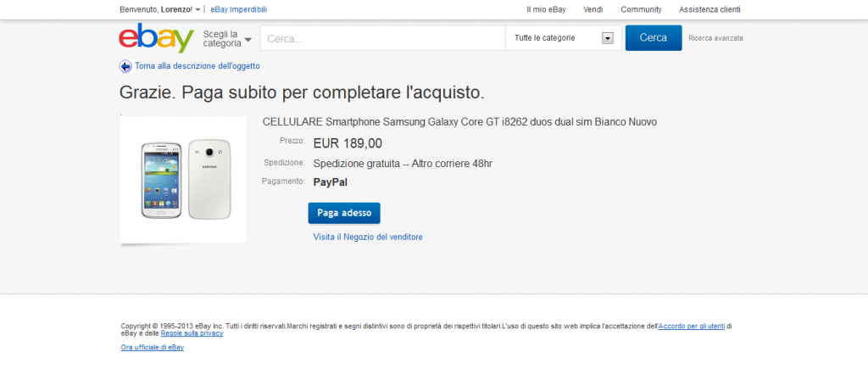Screen dimensions: 868x369
Task: Click the EUR 189,00 price text
Action: coord(348,143)
